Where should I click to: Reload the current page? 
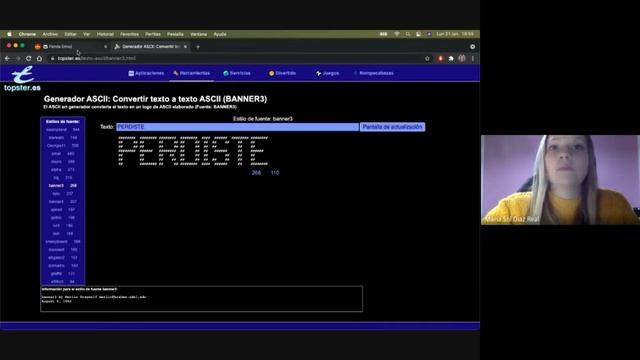[x=29, y=58]
